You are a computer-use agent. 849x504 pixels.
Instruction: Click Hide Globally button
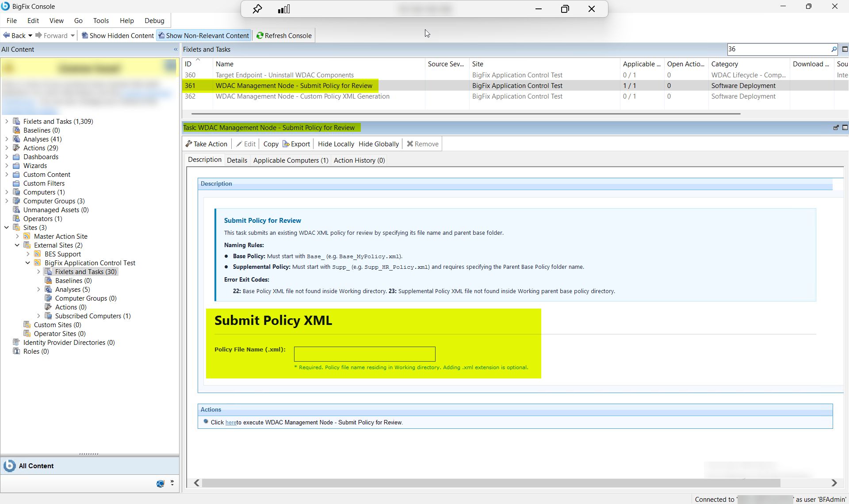pos(379,144)
